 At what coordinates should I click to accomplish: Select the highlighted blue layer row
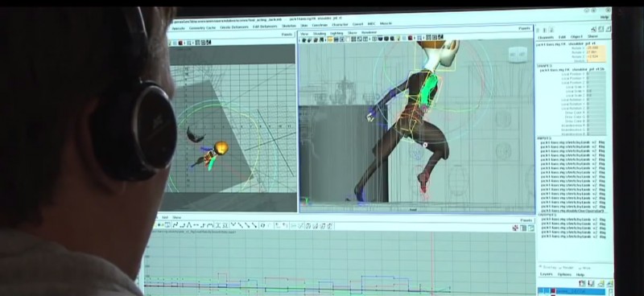point(572,291)
